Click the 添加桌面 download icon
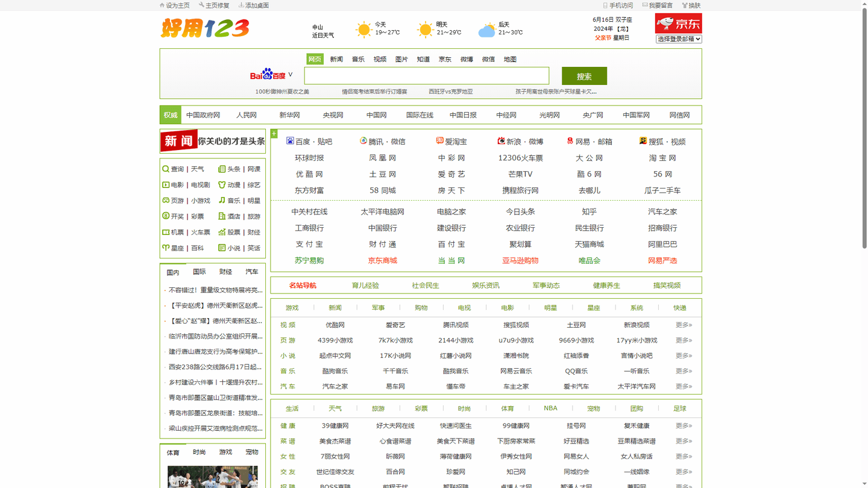 [x=241, y=5]
